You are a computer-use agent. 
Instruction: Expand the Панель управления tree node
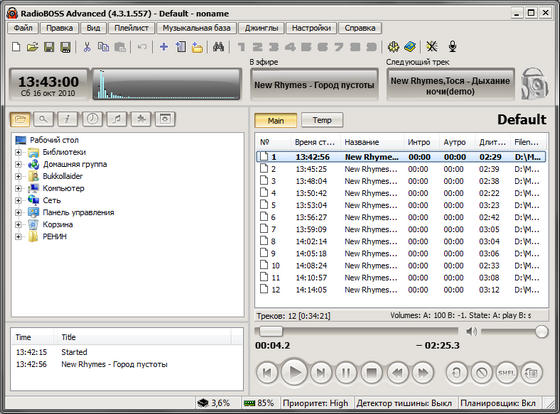[x=18, y=213]
